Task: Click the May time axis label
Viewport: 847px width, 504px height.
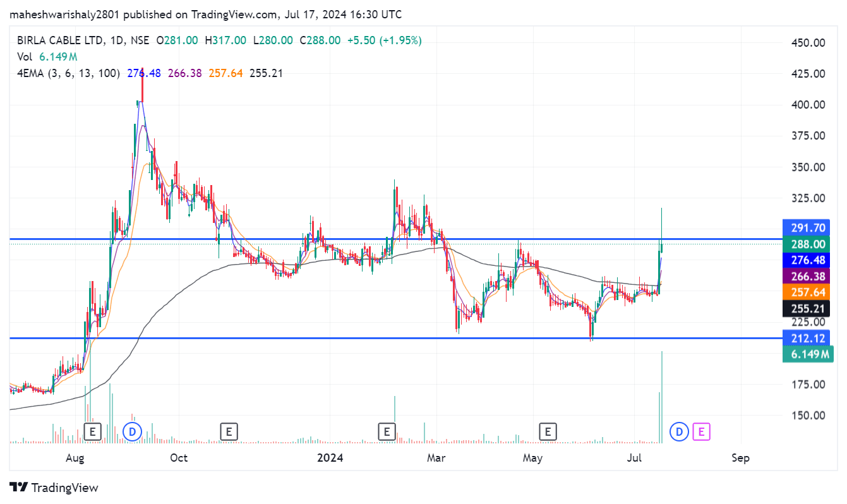Action: (532, 458)
